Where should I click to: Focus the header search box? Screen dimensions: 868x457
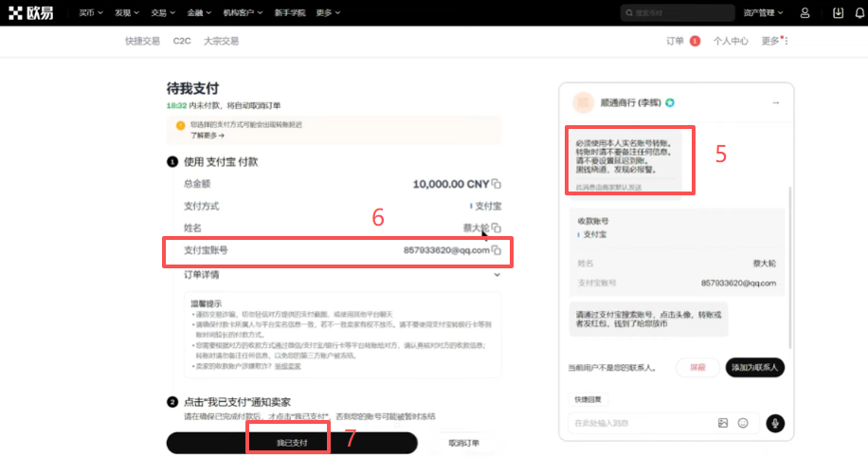pos(678,12)
